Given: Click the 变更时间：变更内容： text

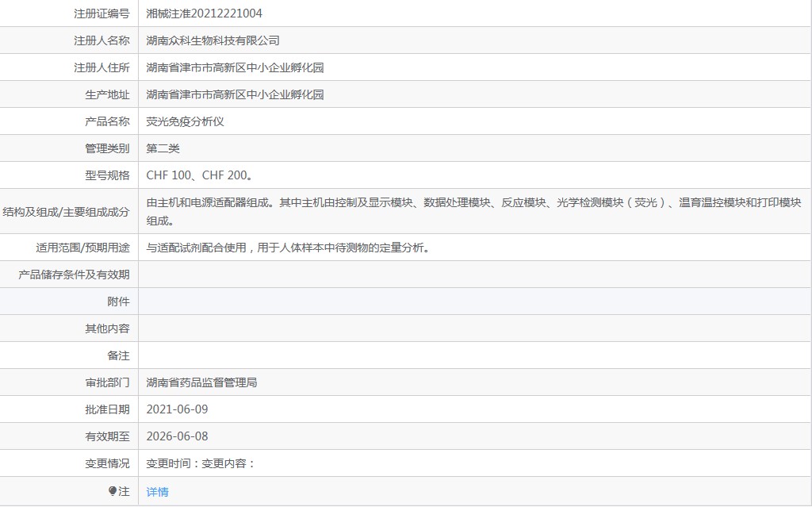Looking at the screenshot, I should pos(201,463).
